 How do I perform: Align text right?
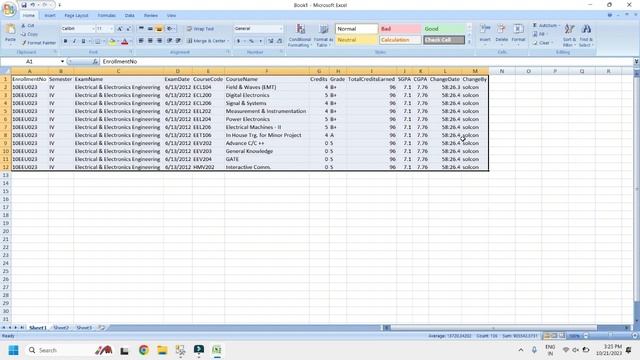coord(159,41)
